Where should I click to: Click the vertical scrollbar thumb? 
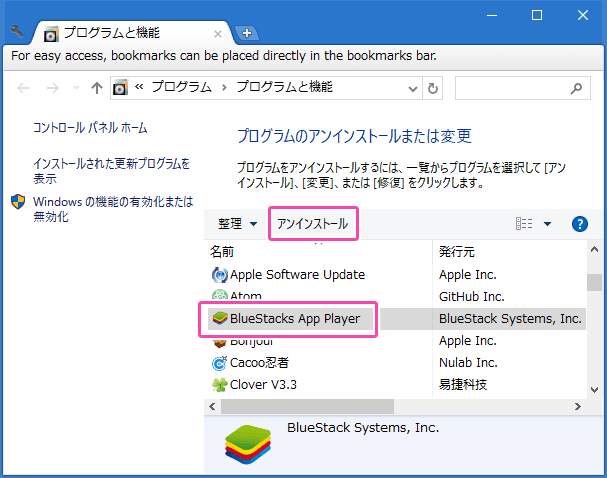point(594,282)
